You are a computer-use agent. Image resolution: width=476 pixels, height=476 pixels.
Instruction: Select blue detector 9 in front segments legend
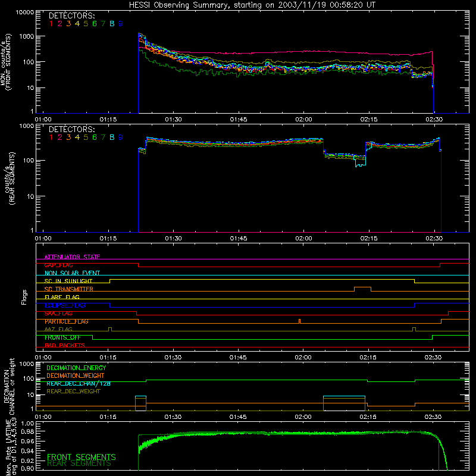pyautogui.click(x=121, y=24)
